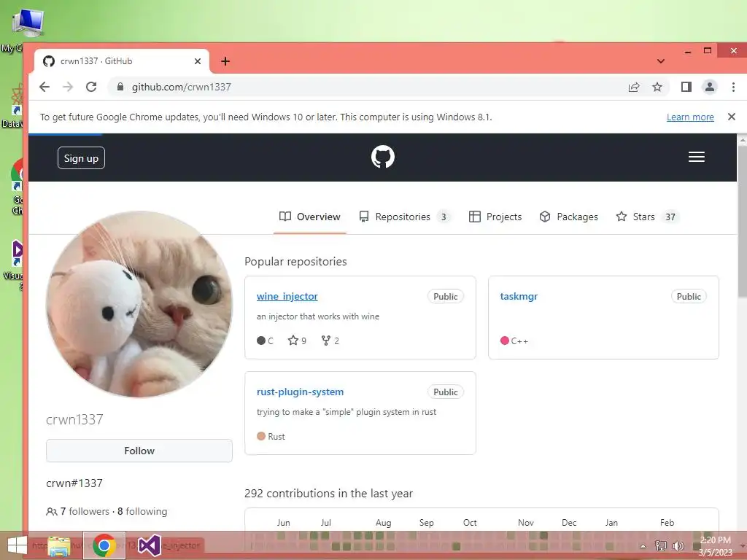Viewport: 747px width, 560px height.
Task: Click the pink C++ language dot
Action: (505, 341)
